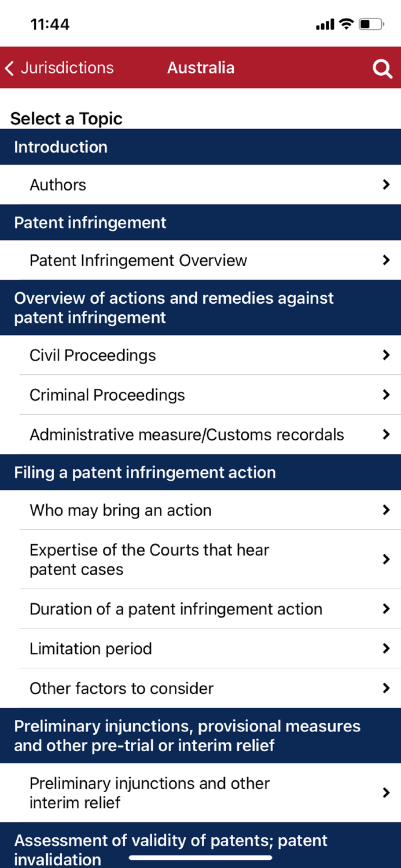
Task: Open Preliminary injunctions and other interim relief
Action: [149, 793]
